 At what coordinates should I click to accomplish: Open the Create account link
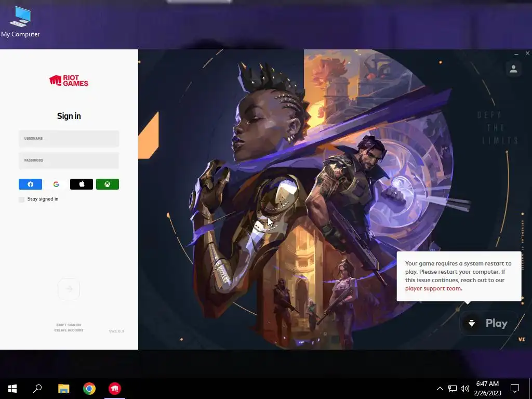[x=69, y=330]
